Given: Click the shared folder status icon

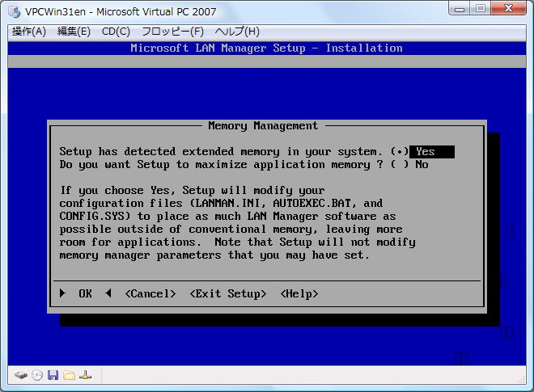Looking at the screenshot, I should tap(70, 375).
